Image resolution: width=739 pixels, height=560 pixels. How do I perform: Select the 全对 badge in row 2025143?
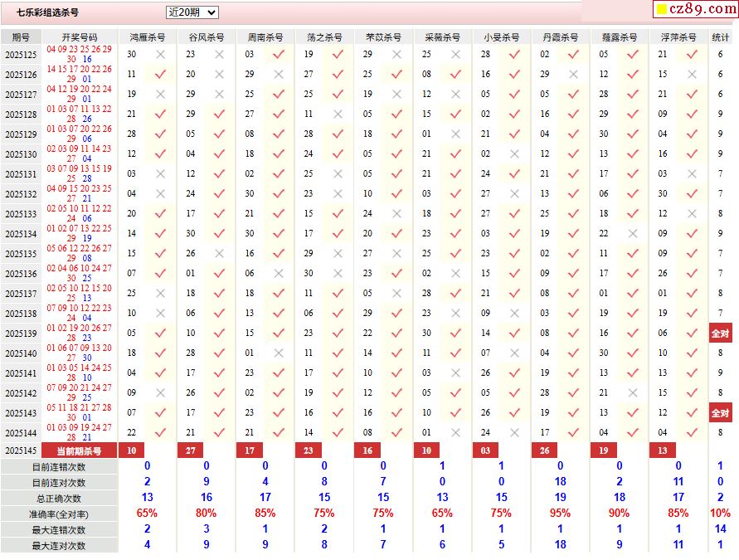pos(720,412)
